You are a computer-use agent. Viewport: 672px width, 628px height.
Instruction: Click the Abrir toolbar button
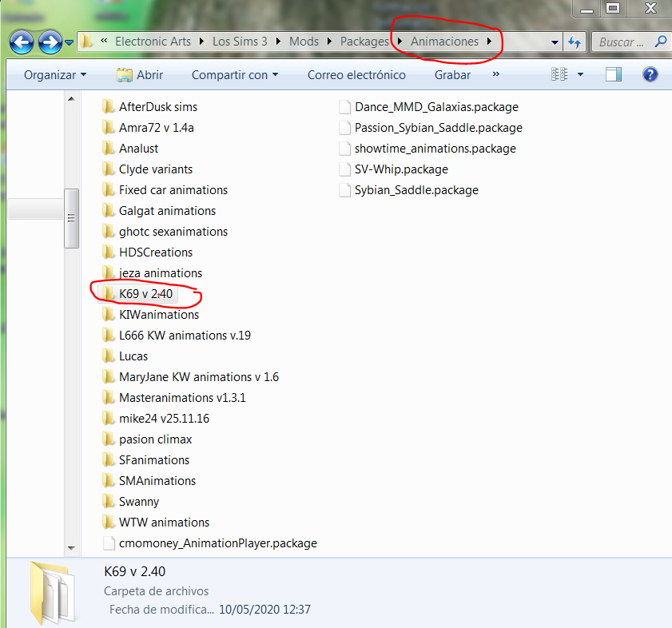[140, 75]
